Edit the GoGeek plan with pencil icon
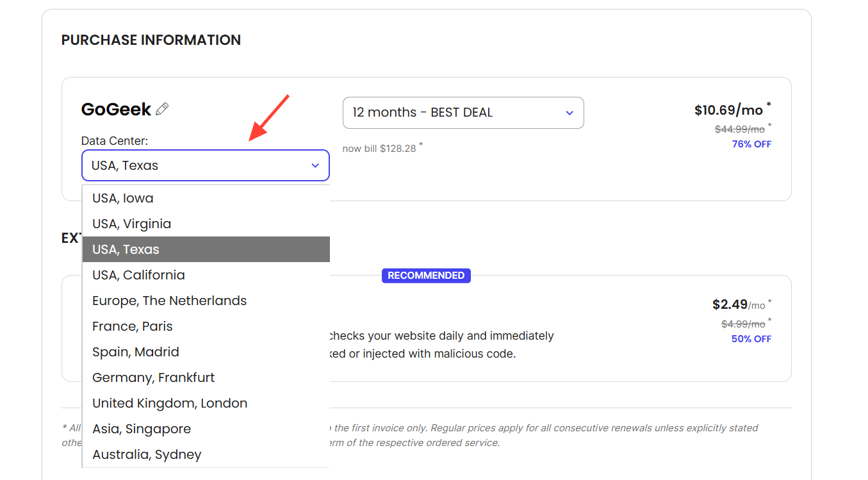This screenshot has width=868, height=480. (162, 110)
